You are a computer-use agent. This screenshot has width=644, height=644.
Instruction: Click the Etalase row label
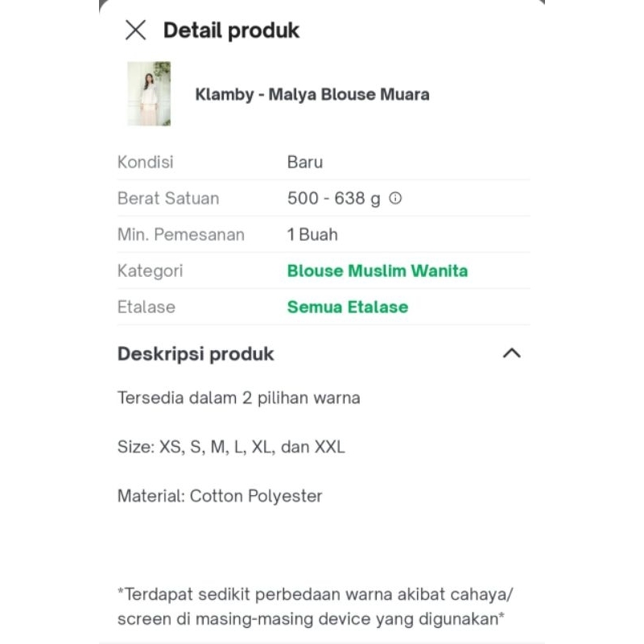click(x=147, y=307)
